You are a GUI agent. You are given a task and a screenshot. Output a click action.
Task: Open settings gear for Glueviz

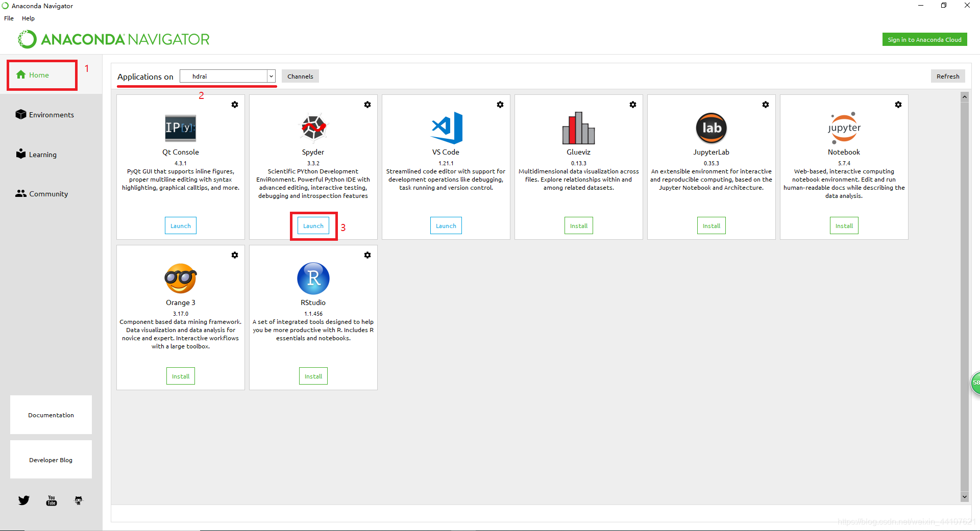[633, 105]
